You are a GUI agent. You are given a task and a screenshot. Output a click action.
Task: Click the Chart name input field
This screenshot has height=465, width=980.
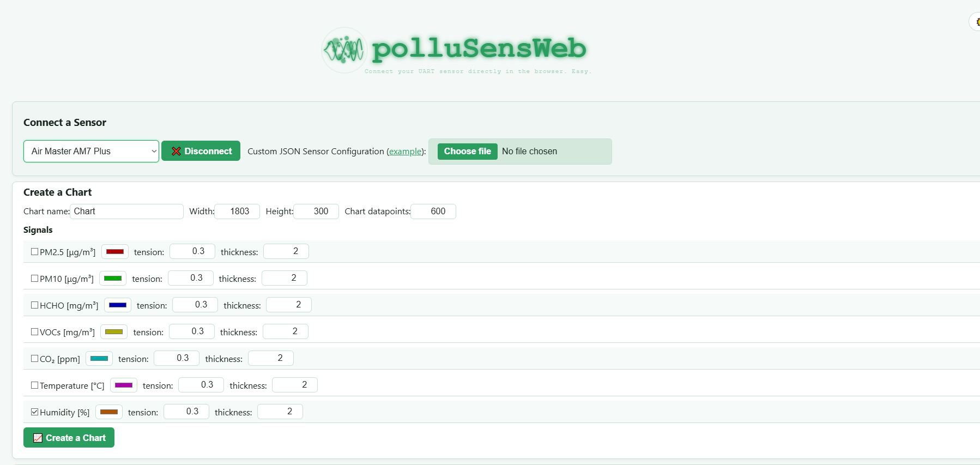tap(126, 212)
